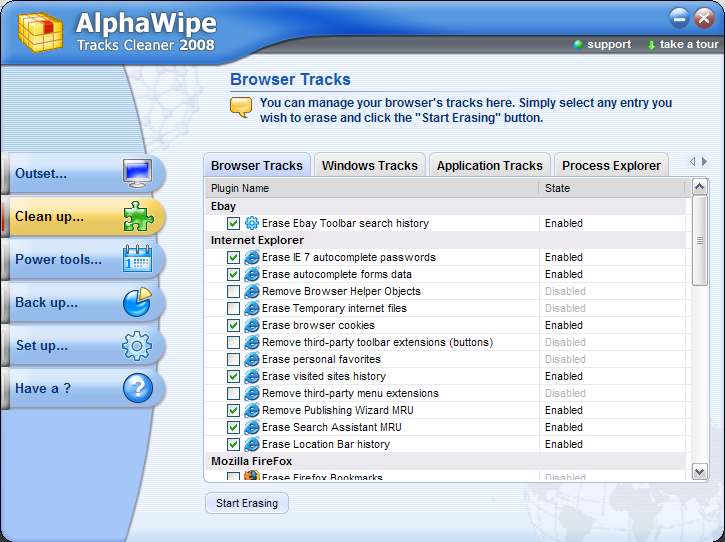Click the monitor icon on Outset button
Viewport: 725px width, 542px height.
[x=137, y=173]
